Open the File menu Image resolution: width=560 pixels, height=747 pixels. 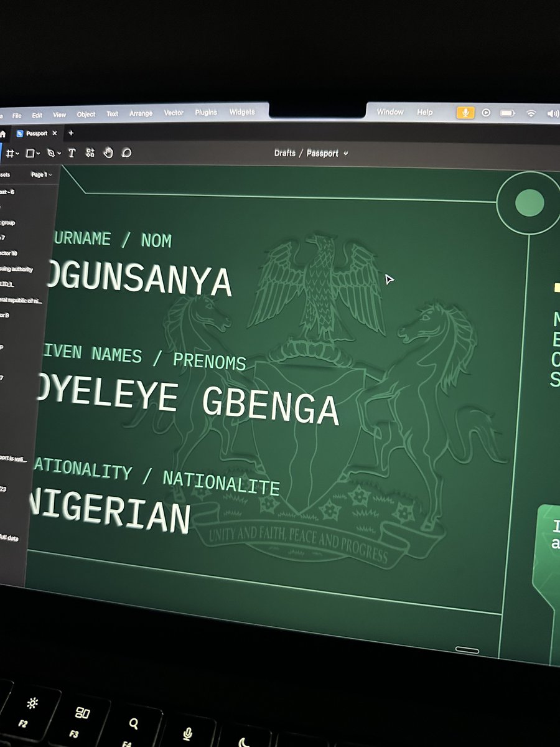(17, 115)
